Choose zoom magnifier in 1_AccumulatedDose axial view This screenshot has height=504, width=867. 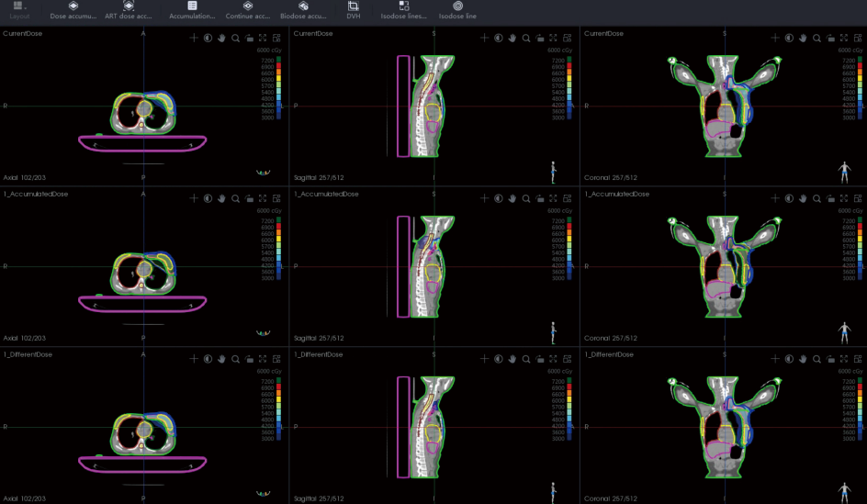[235, 198]
